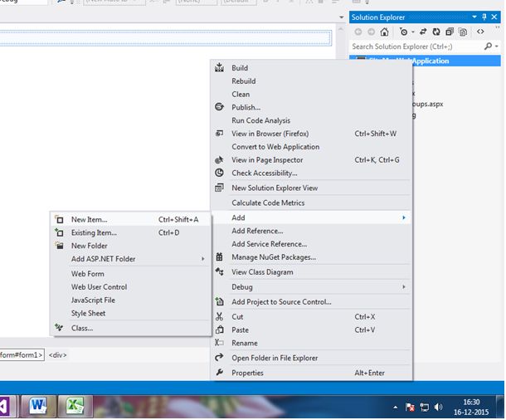Image resolution: width=506 pixels, height=420 pixels.
Task: Click the New Solution Explorer View icon
Action: [x=220, y=188]
